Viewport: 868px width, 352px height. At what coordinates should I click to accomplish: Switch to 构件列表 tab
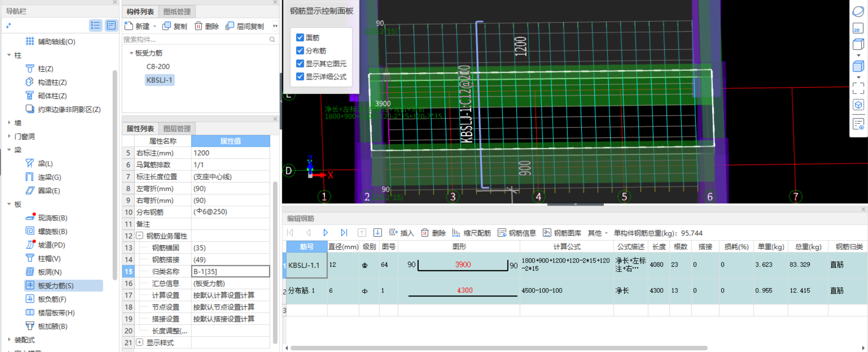(x=140, y=12)
